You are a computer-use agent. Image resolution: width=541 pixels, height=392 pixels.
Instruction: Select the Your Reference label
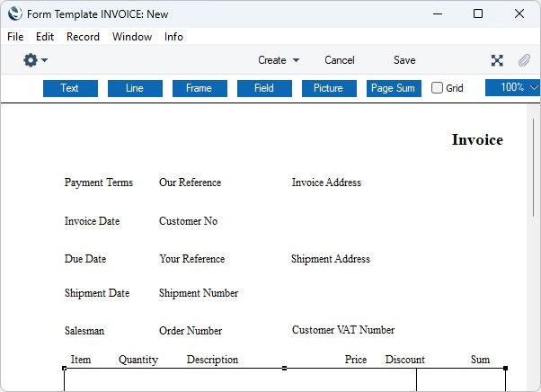[191, 259]
